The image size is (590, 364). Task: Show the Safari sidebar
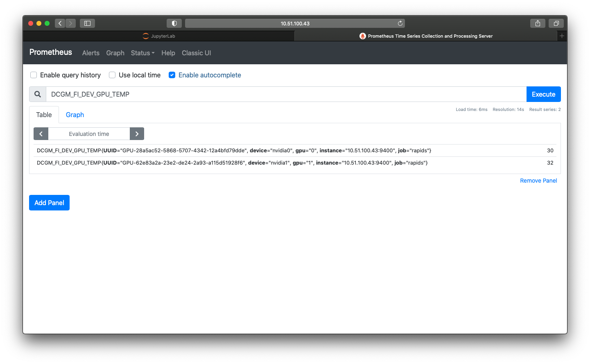tap(87, 23)
